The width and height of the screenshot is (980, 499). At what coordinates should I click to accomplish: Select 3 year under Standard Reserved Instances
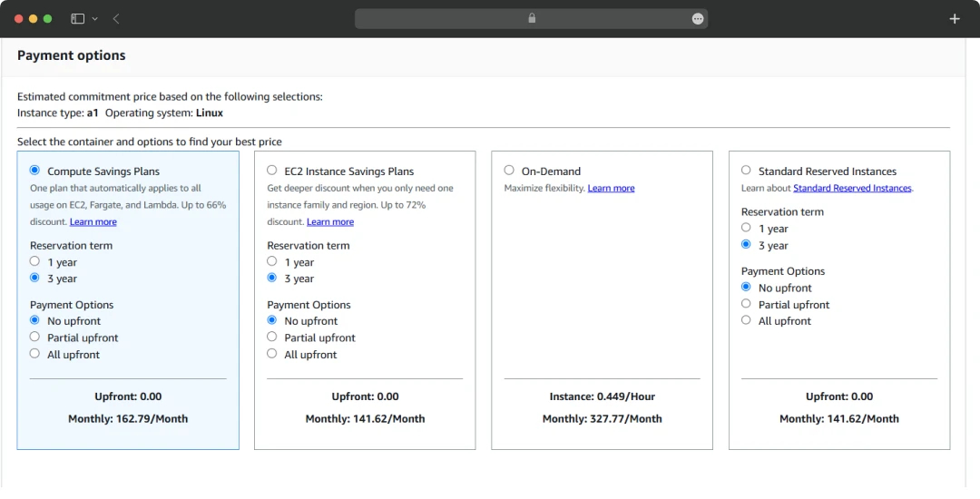point(746,244)
